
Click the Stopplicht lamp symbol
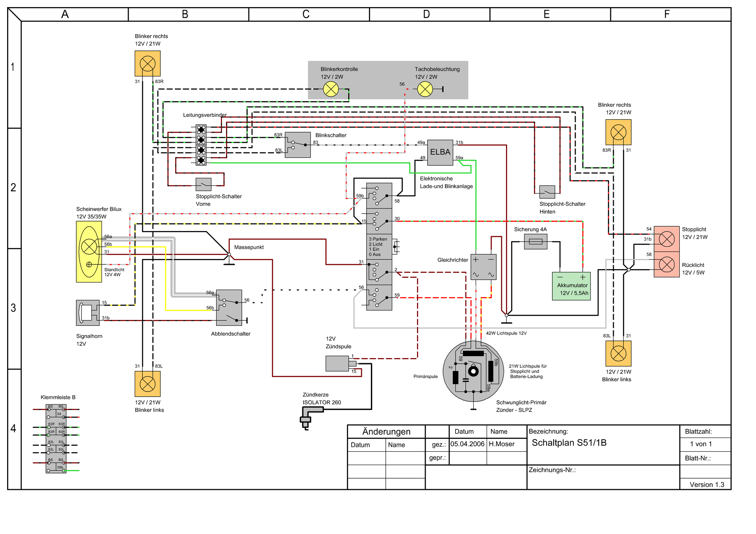(666, 239)
